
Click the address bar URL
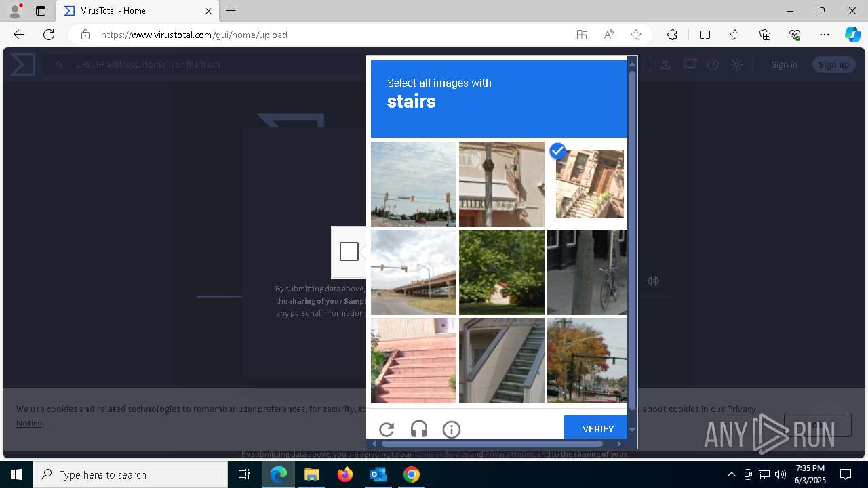point(194,35)
